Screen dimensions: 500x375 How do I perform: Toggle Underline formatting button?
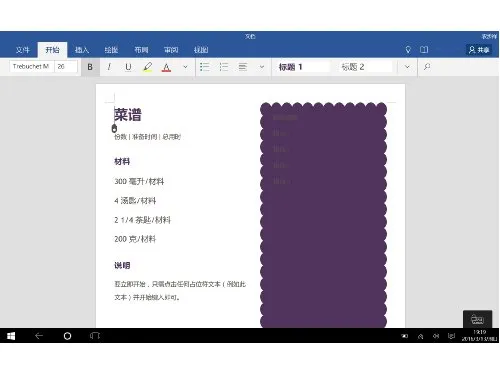pyautogui.click(x=128, y=67)
